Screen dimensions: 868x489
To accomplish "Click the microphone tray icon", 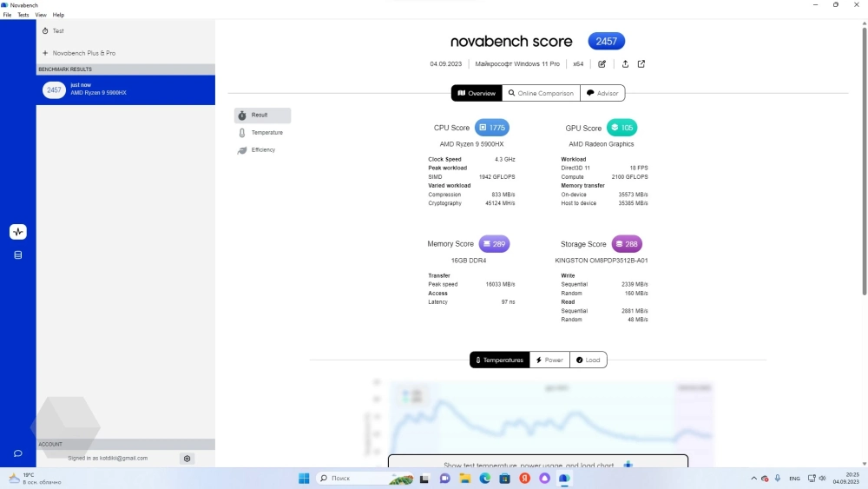I will [x=778, y=479].
